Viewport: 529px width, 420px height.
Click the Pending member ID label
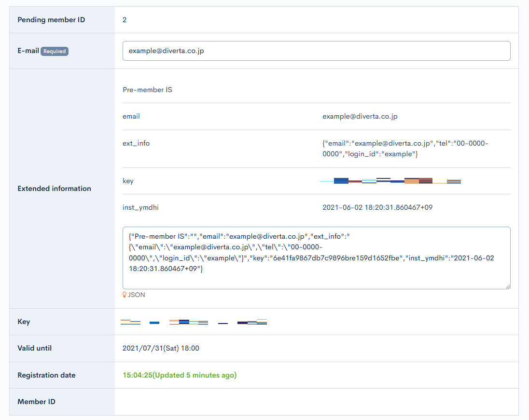(51, 20)
